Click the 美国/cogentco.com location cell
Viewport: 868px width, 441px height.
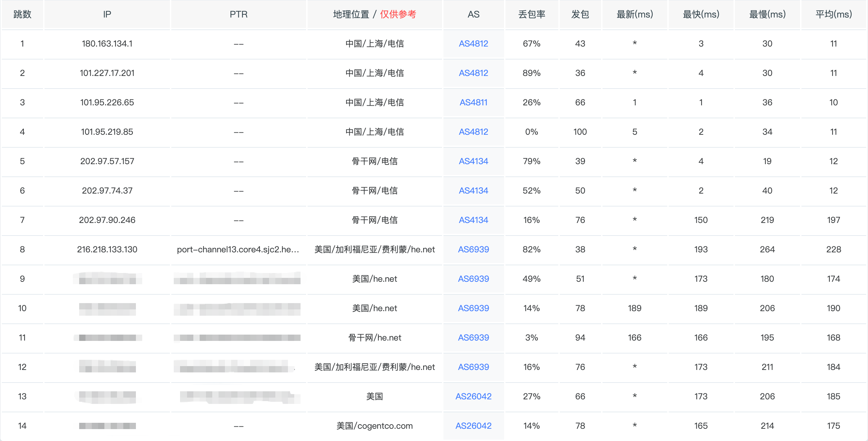pos(374,426)
